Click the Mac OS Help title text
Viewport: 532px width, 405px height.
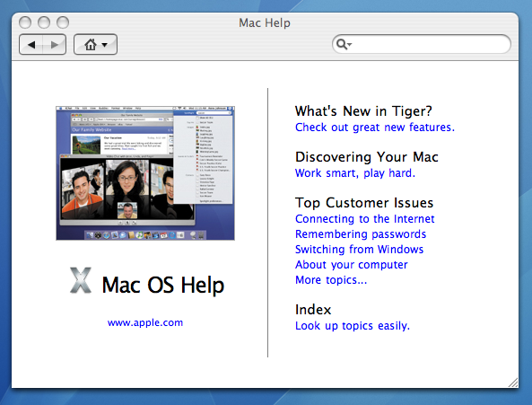click(x=163, y=285)
